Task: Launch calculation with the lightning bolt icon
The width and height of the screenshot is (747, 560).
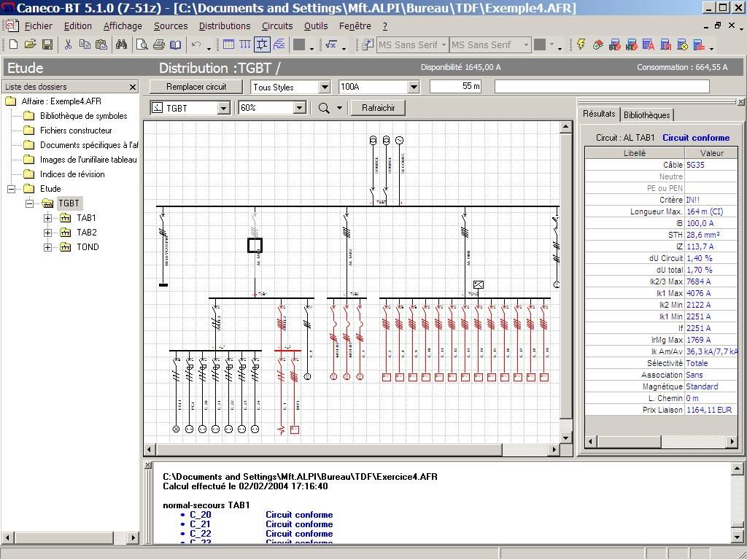Action: click(581, 44)
